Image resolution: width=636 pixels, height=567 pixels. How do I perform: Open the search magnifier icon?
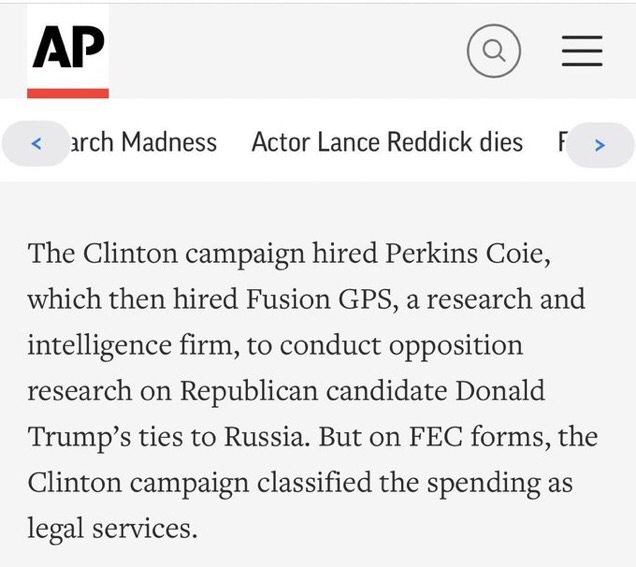click(x=494, y=49)
